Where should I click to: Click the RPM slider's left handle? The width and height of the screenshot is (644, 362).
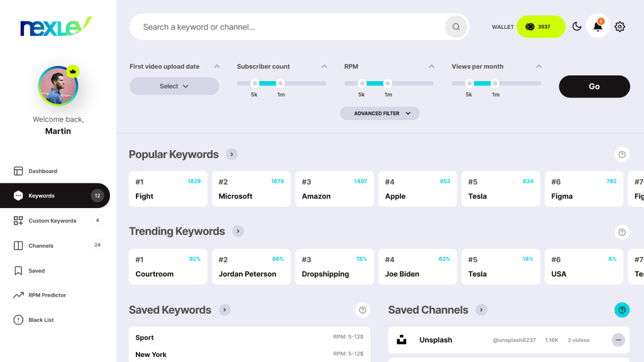[362, 83]
